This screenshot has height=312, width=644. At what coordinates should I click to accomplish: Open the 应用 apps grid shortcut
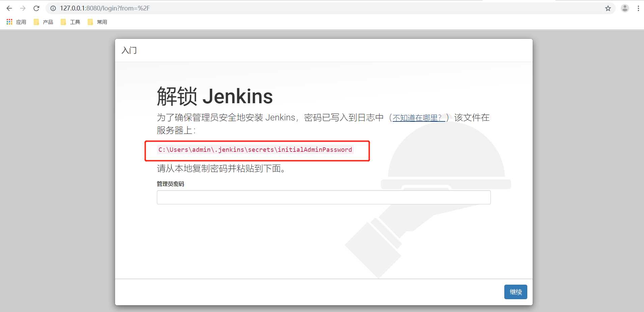[16, 22]
